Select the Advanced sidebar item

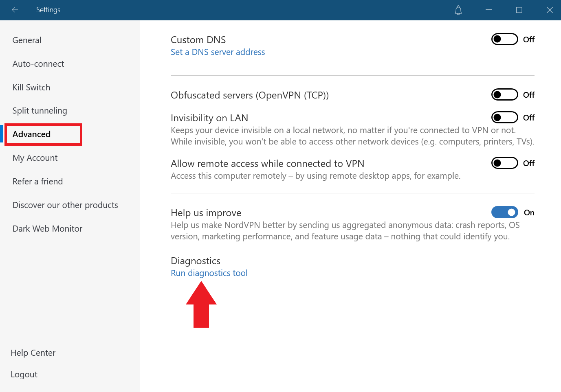pyautogui.click(x=32, y=134)
